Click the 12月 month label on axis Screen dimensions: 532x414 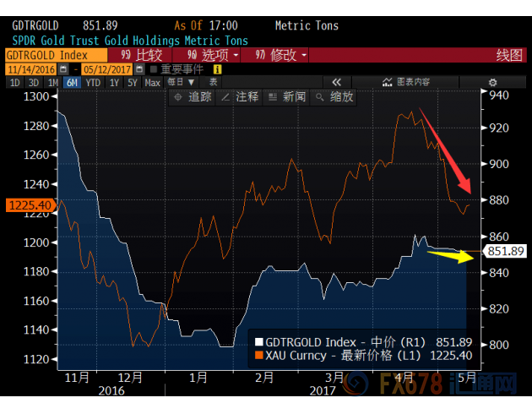(x=130, y=378)
